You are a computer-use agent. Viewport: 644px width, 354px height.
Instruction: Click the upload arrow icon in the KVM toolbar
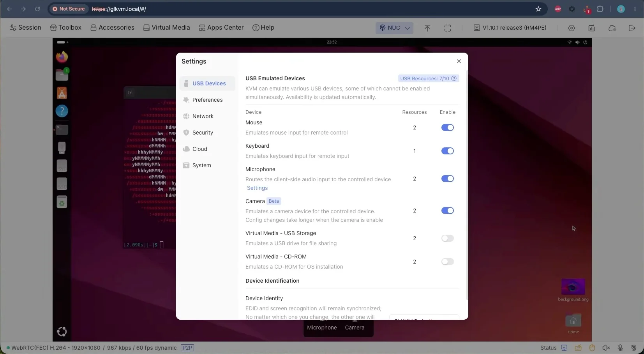[427, 28]
